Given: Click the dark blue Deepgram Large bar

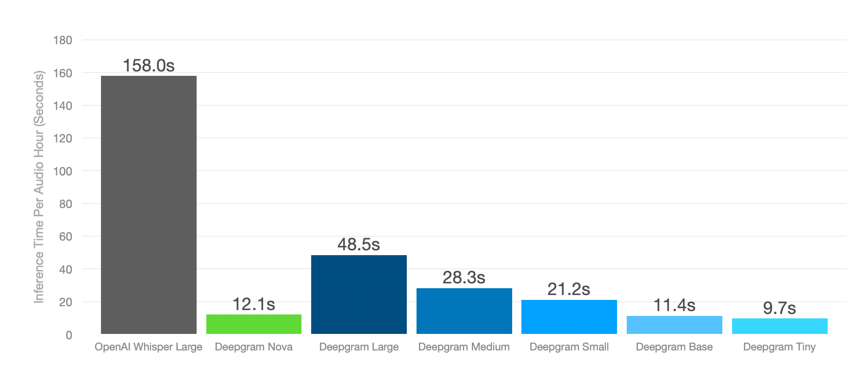Looking at the screenshot, I should click(359, 295).
